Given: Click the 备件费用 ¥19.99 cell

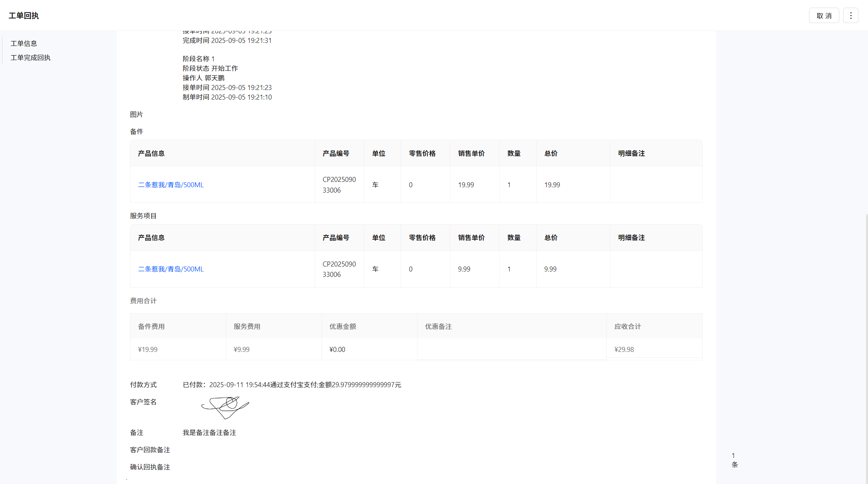Looking at the screenshot, I should (x=148, y=350).
